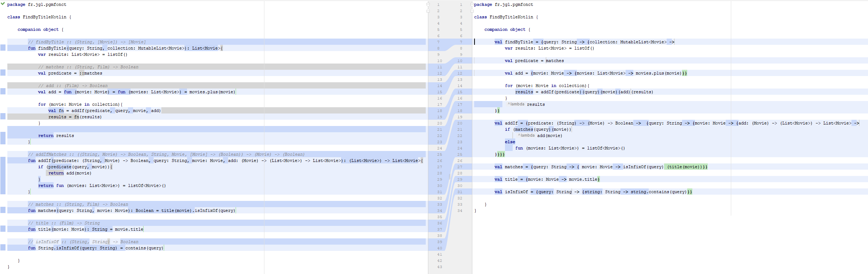
Task: Place cursor on 'FindByTitleKotlin' in left pane
Action: coord(44,17)
